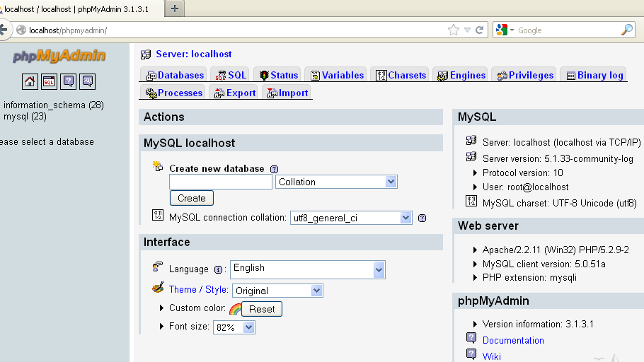The height and width of the screenshot is (362, 644).
Task: Open the SQL documentation icon in sidebar
Action: 88,82
